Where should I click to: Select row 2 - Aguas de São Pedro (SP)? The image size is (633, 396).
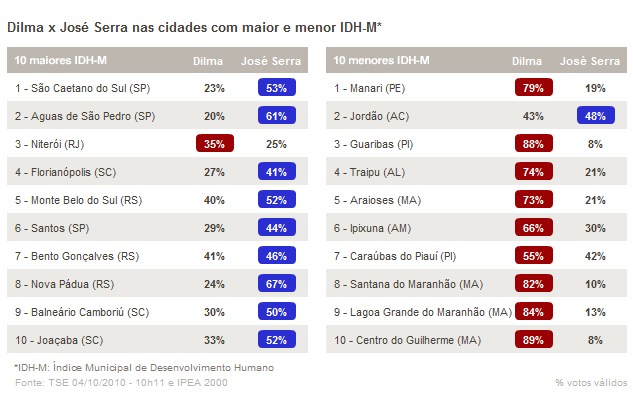157,115
